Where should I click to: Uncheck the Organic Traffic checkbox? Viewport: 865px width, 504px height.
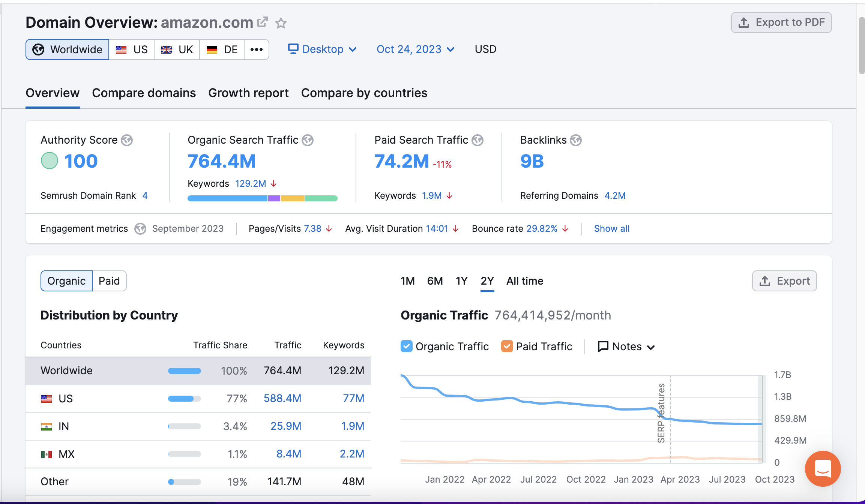coord(406,346)
